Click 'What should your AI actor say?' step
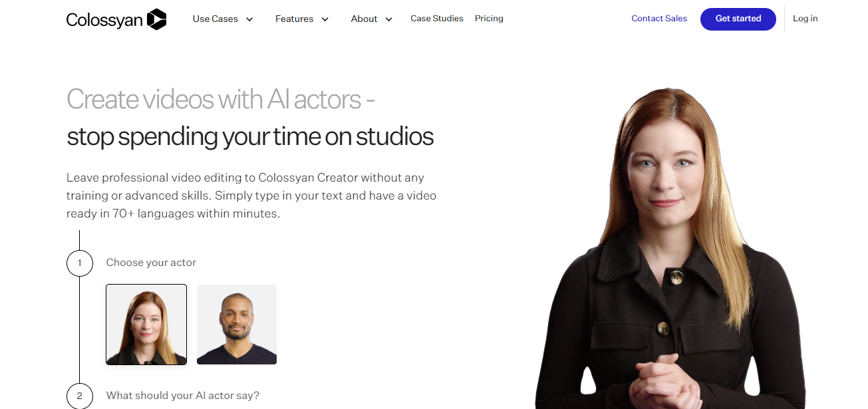This screenshot has height=409, width=868. click(x=183, y=396)
